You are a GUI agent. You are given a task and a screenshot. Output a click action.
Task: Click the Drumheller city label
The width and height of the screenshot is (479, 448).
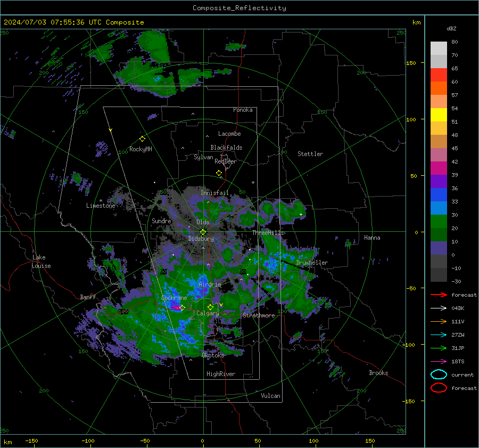[x=312, y=263]
